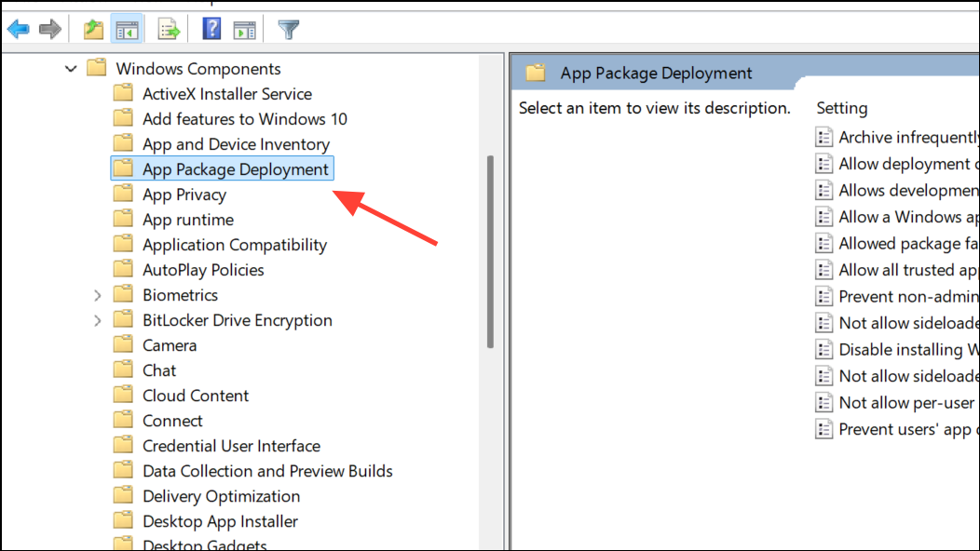980x551 pixels.
Task: Click the Up one level icon
Action: pos(92,28)
